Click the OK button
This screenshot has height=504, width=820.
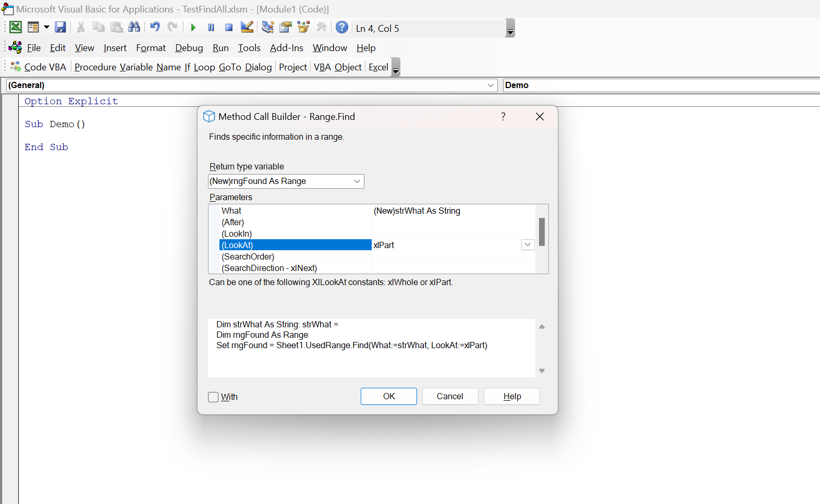389,397
